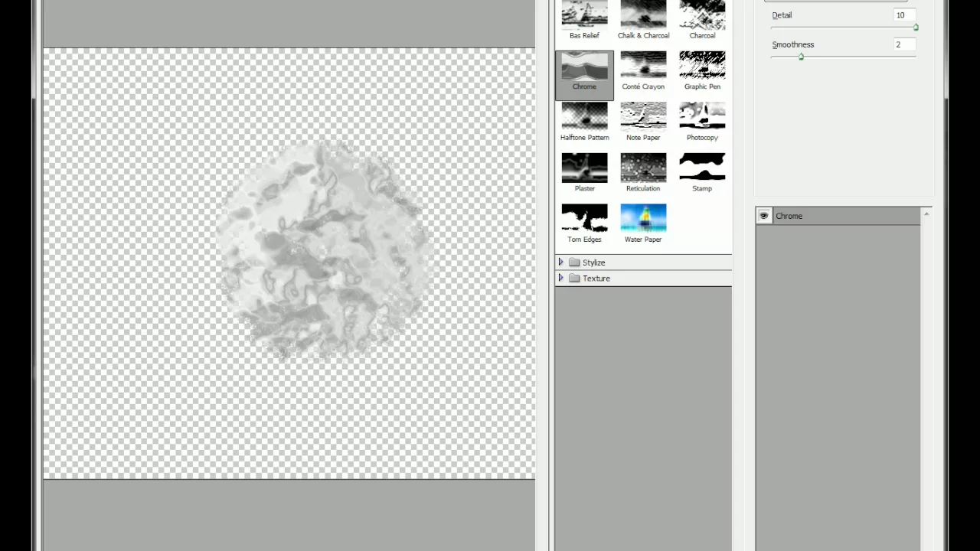This screenshot has height=551, width=980.
Task: Choose the Torn Edges filter
Action: 584,224
